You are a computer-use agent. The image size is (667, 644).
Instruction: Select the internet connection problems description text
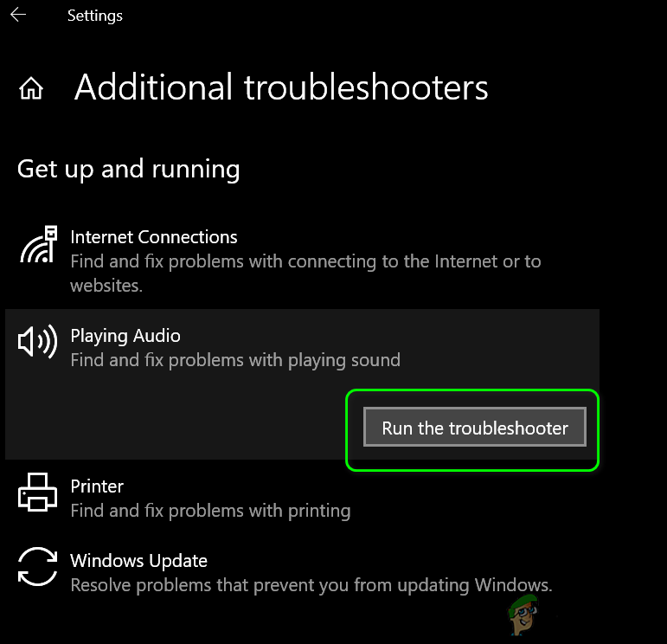click(305, 274)
